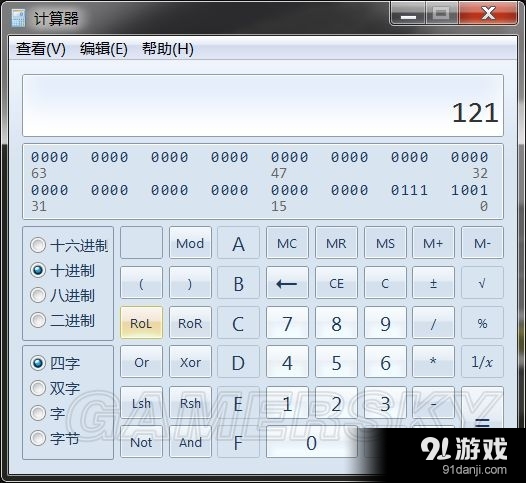Click number key 3
Image resolution: width=526 pixels, height=483 pixels.
pos(385,402)
